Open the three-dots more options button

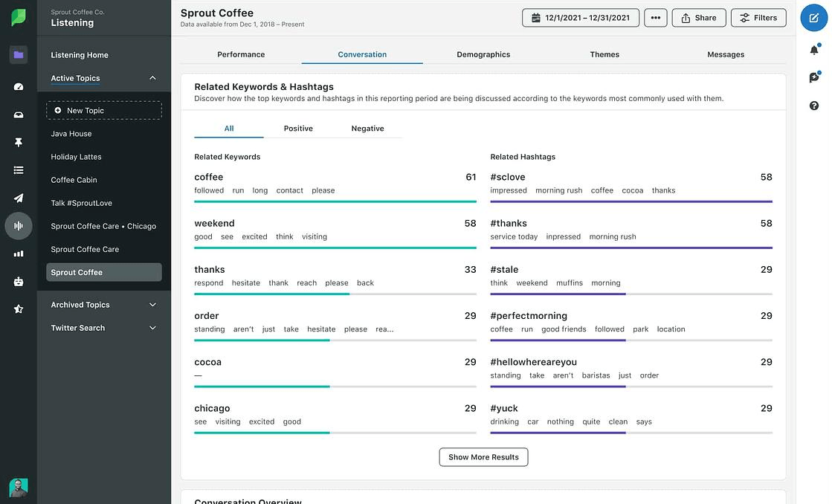(656, 18)
